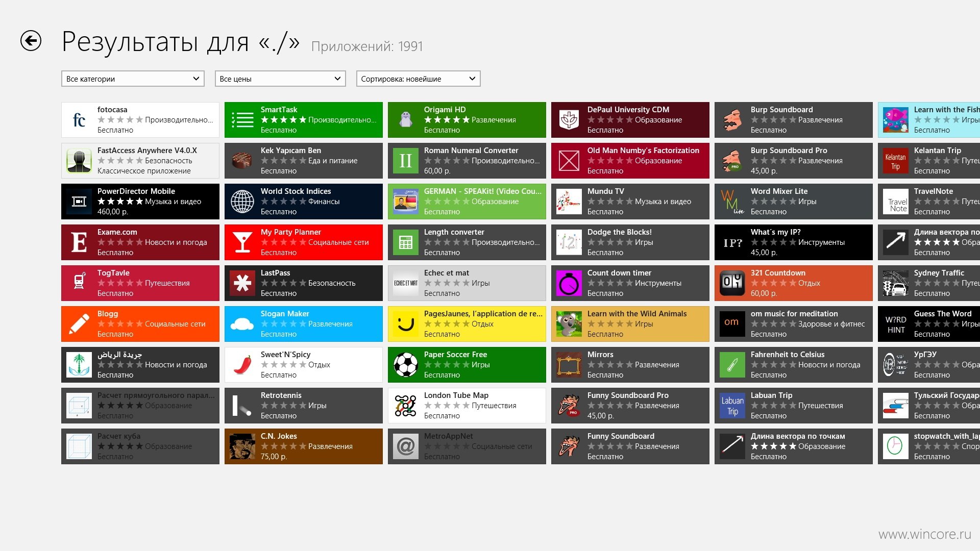
Task: Open the PowerDirector Mobile film icon
Action: (x=79, y=202)
